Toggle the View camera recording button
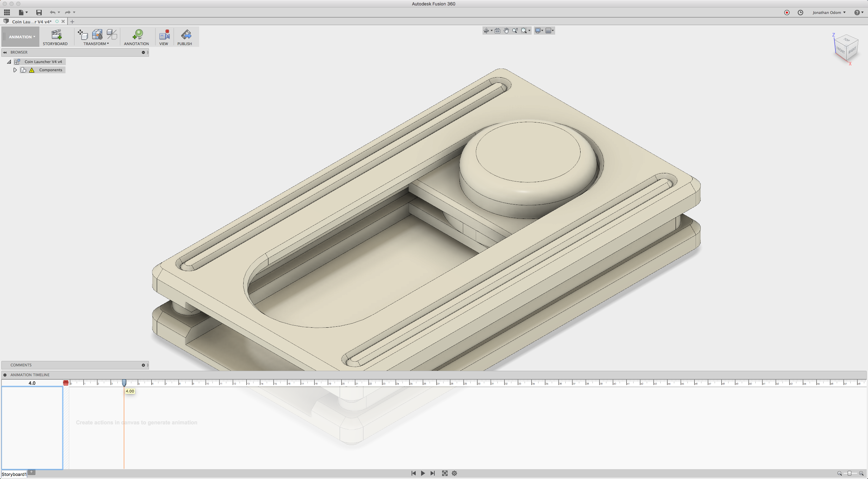868x479 pixels. [x=164, y=35]
